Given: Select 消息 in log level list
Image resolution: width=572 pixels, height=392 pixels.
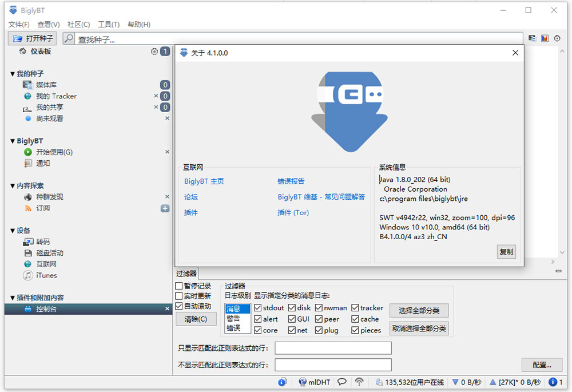Looking at the screenshot, I should (237, 309).
